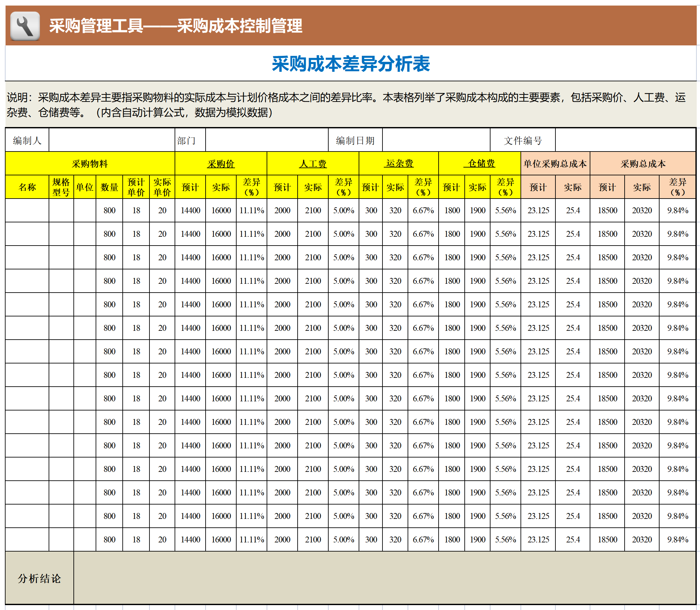Select first data row quantity 800
This screenshot has width=700, height=610.
coord(109,210)
